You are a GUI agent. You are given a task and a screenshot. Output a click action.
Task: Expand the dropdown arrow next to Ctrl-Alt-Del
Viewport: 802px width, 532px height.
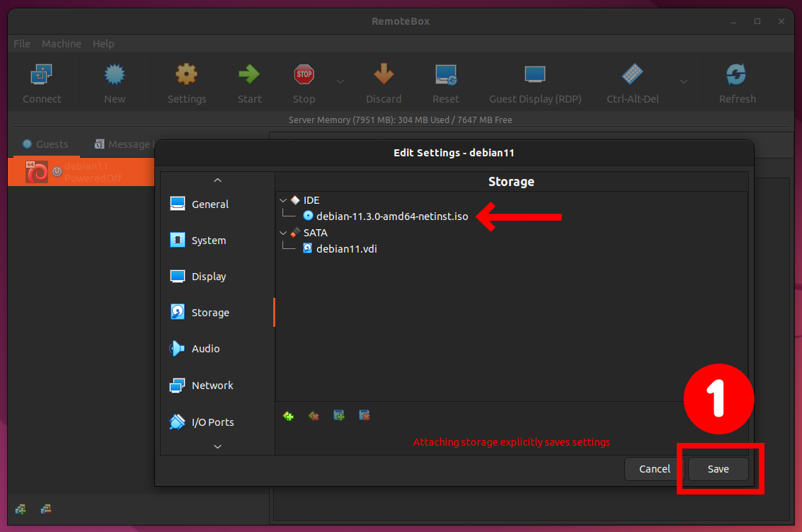point(683,82)
